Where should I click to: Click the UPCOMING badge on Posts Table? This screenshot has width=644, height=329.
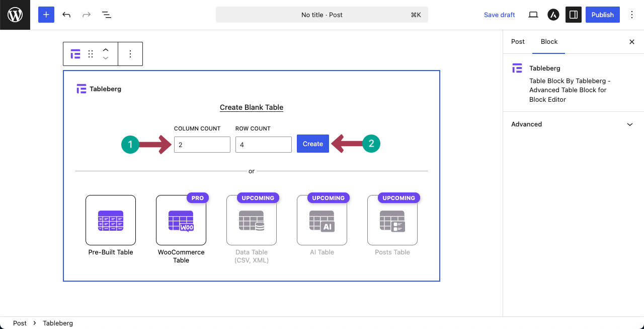coord(399,198)
